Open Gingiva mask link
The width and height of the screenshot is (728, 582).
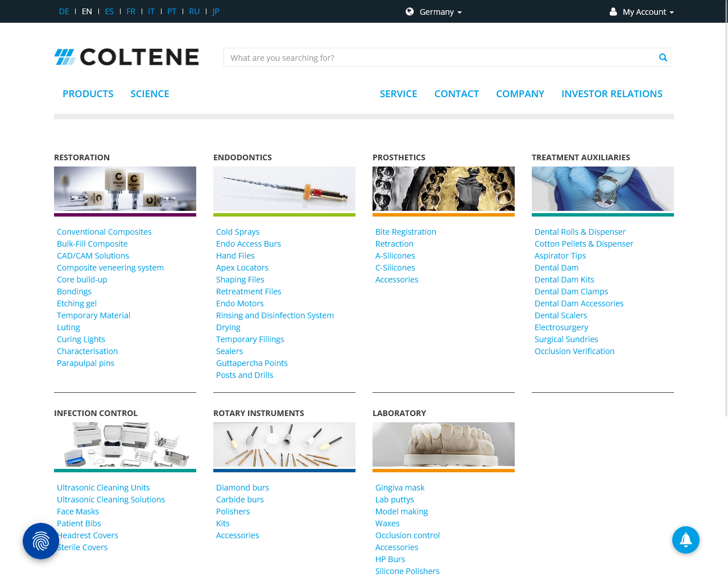400,488
